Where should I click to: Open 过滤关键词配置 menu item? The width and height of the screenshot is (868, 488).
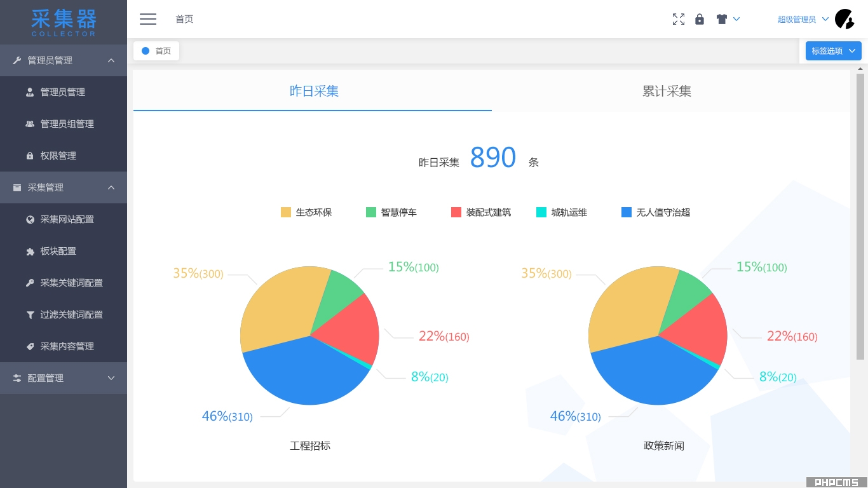click(64, 315)
